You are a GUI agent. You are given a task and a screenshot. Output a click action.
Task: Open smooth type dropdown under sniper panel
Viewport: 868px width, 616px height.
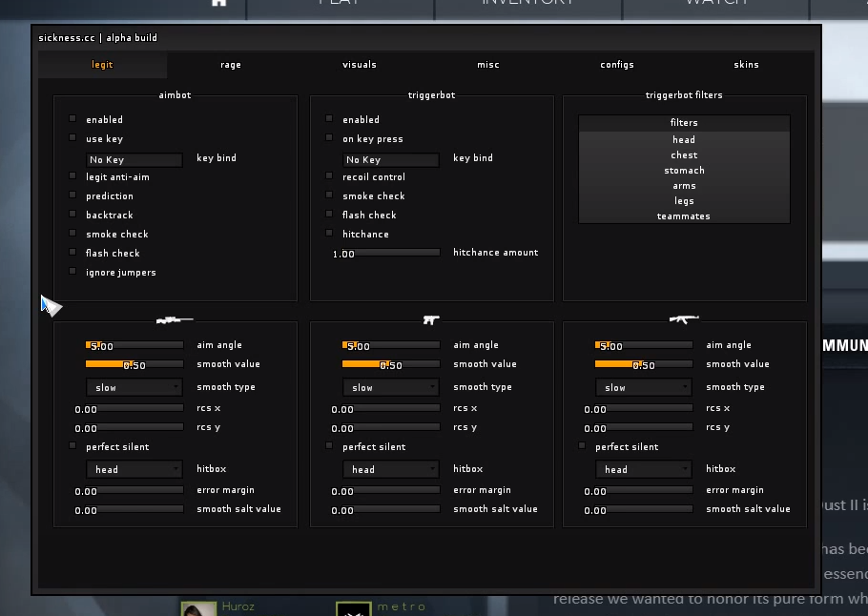pyautogui.click(x=134, y=387)
